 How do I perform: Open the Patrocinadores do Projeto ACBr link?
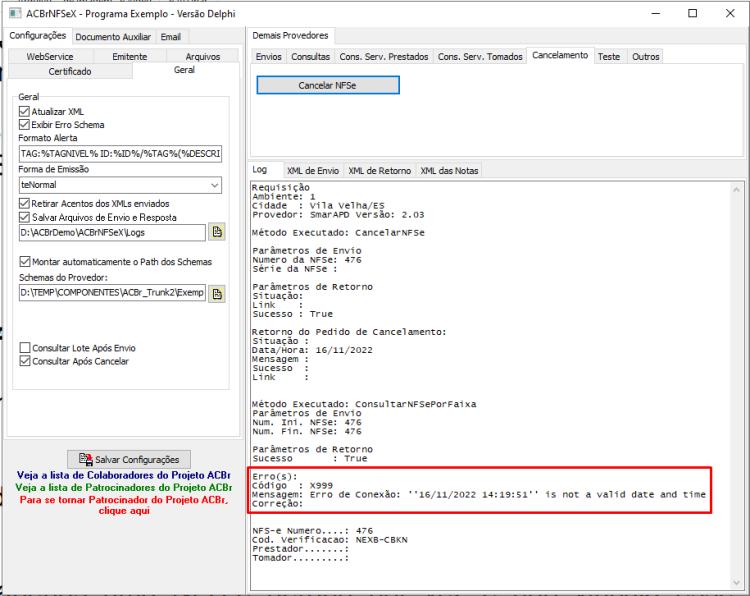pos(123,487)
